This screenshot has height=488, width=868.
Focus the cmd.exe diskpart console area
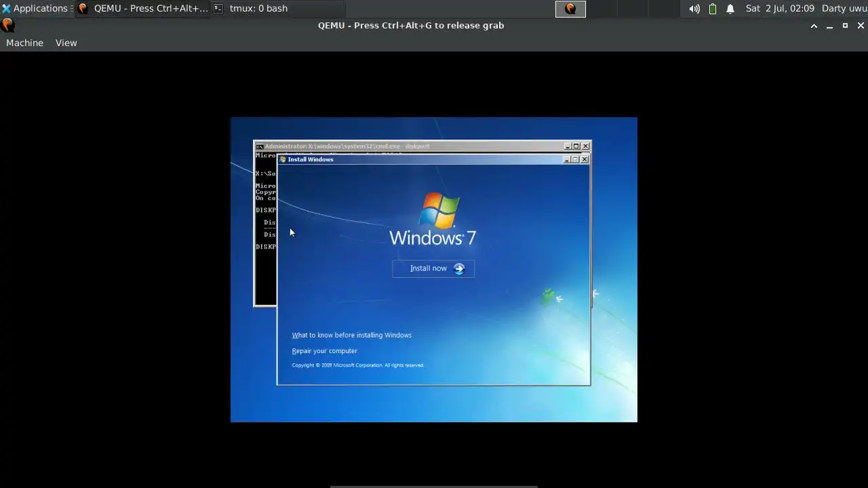(x=265, y=229)
